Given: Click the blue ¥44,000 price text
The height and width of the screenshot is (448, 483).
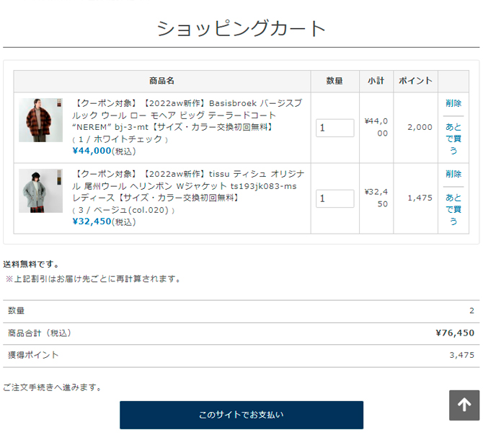Looking at the screenshot, I should point(92,151).
